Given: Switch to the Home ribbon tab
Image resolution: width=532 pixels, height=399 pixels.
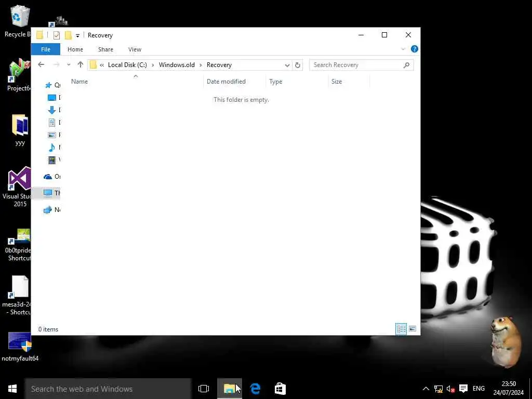Looking at the screenshot, I should [75, 49].
